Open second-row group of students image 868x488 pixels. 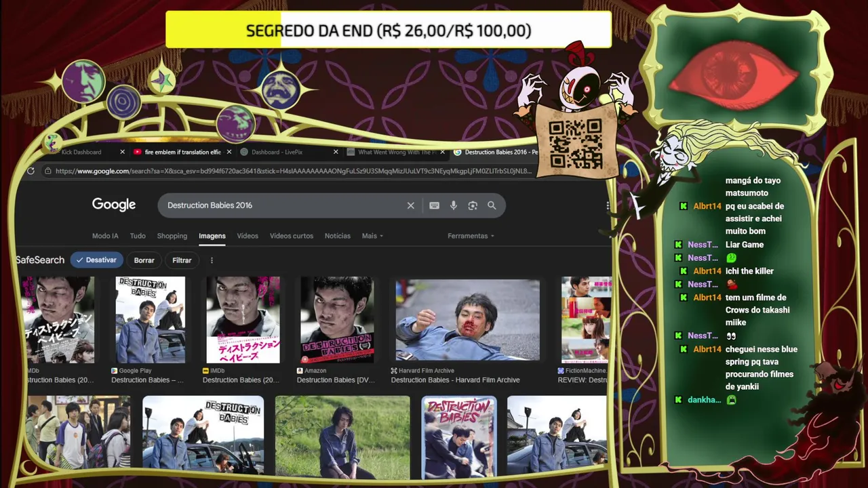click(x=78, y=432)
